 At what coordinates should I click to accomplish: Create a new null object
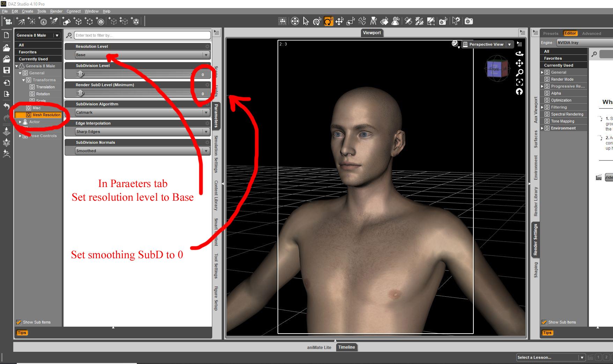tap(78, 21)
